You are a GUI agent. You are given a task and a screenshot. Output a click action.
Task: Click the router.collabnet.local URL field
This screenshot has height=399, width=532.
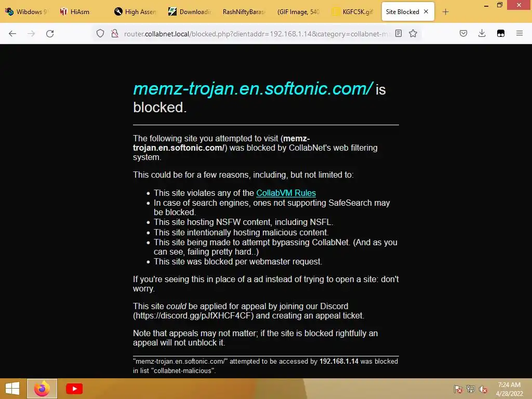point(257,34)
